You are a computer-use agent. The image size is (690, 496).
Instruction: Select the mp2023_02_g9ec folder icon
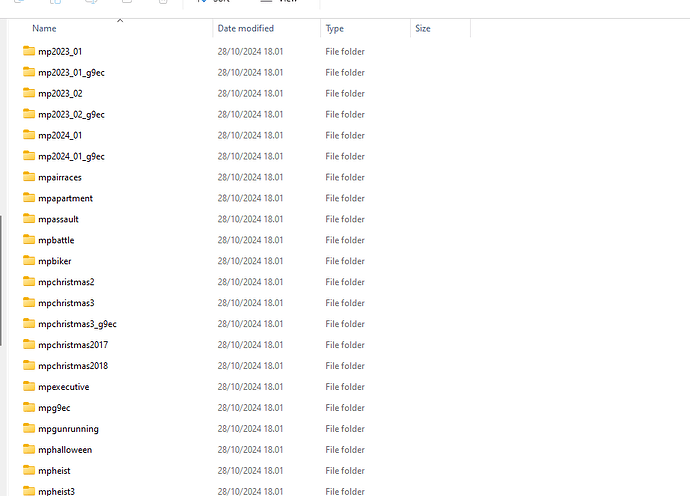click(29, 114)
